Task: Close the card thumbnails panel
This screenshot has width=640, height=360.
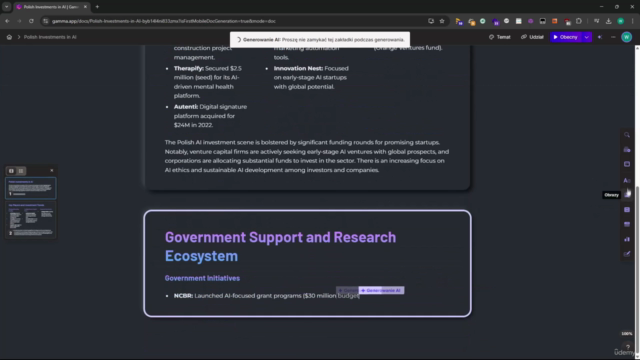Action: (x=52, y=170)
